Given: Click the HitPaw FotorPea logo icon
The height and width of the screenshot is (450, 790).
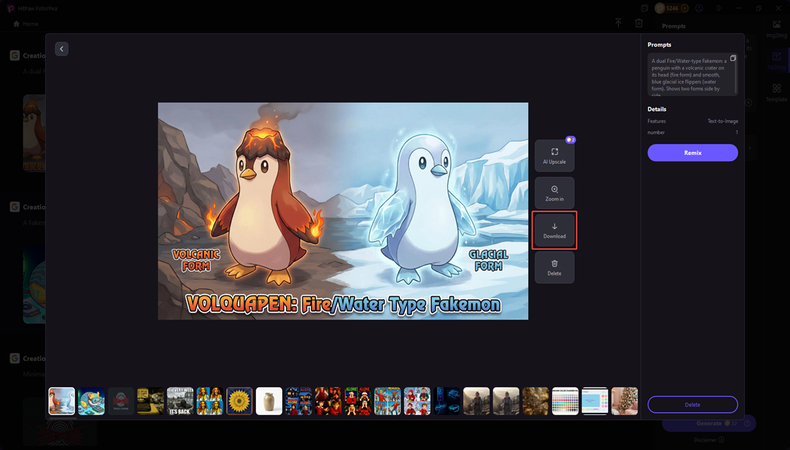Looking at the screenshot, I should (x=10, y=9).
